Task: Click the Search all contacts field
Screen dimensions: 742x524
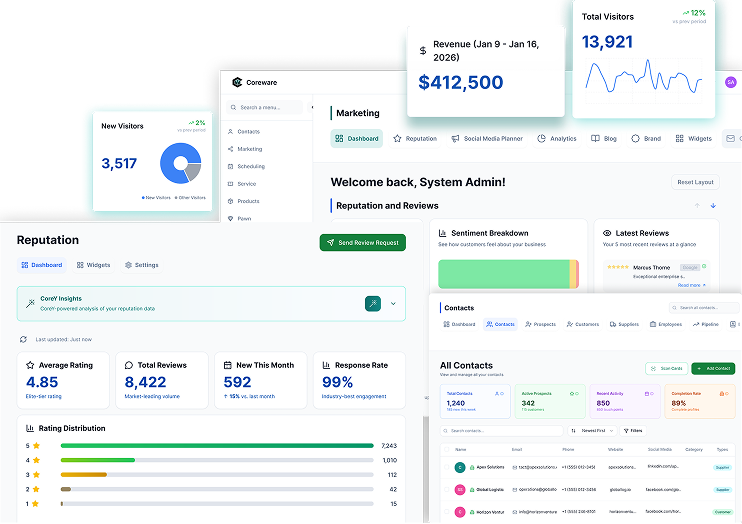Action: (x=704, y=308)
